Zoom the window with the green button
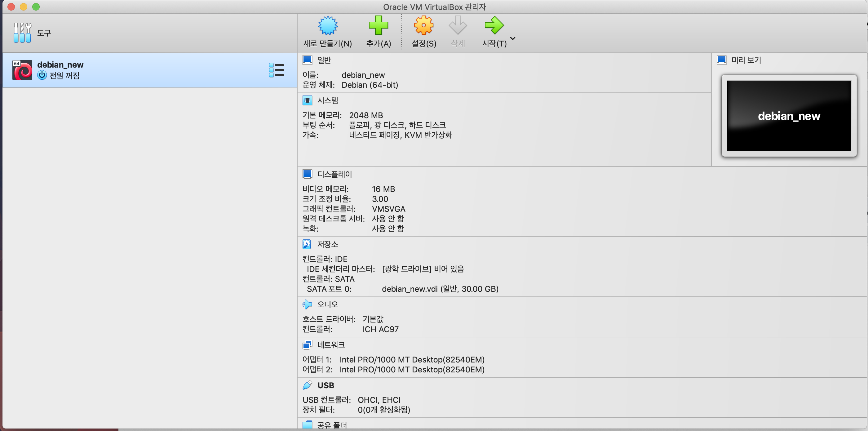Viewport: 868px width, 431px height. pyautogui.click(x=36, y=7)
